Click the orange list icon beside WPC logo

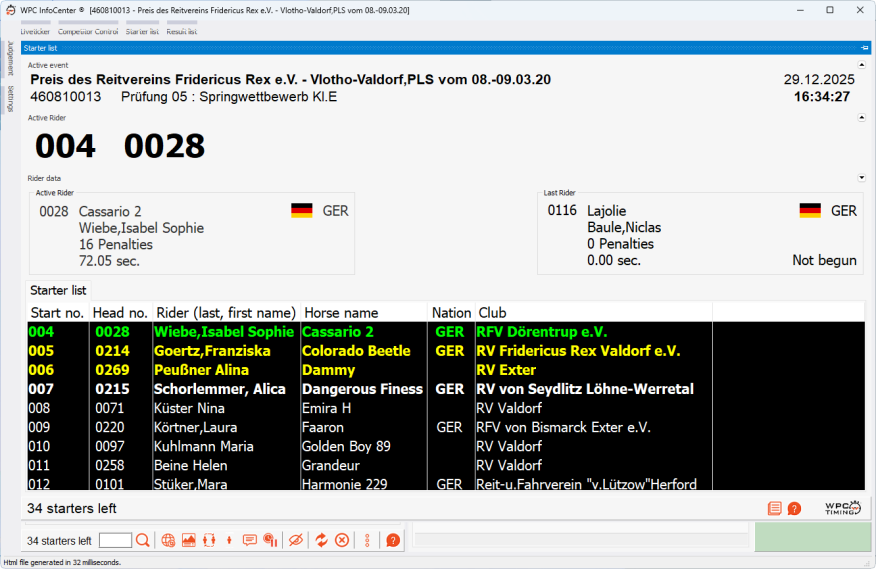tap(775, 508)
